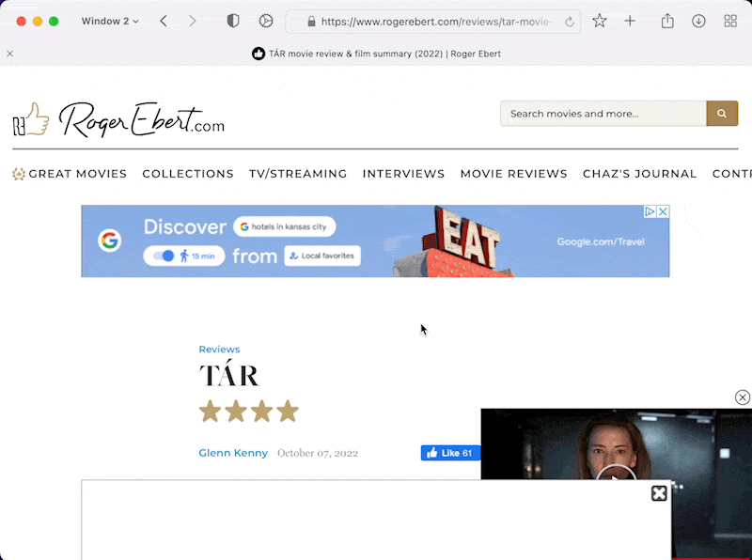Open AdChoices arrow on Google ad
The height and width of the screenshot is (560, 752).
tap(650, 212)
